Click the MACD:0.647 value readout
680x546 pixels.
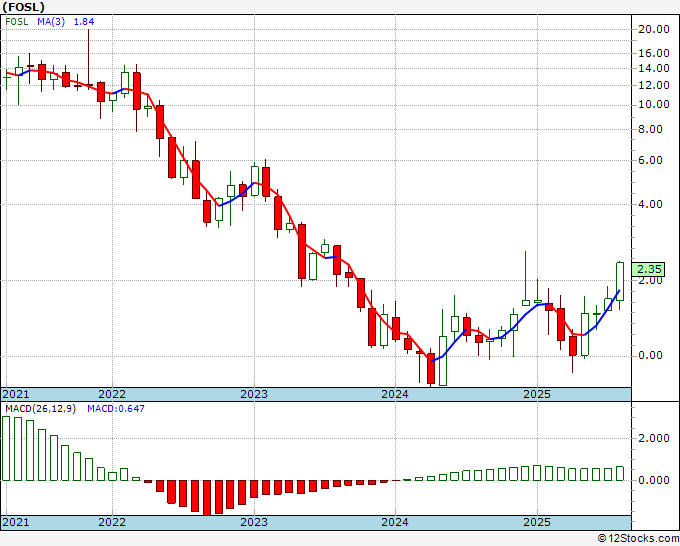coord(116,409)
